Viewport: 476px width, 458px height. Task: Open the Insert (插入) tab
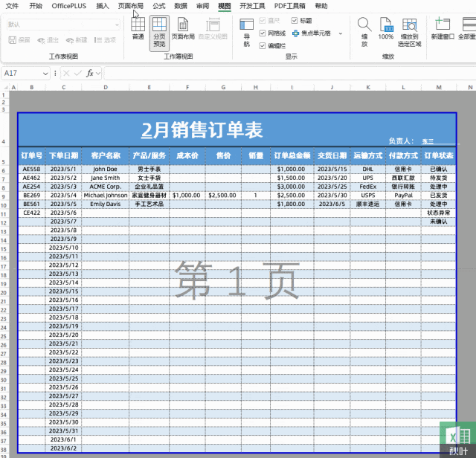coord(103,6)
